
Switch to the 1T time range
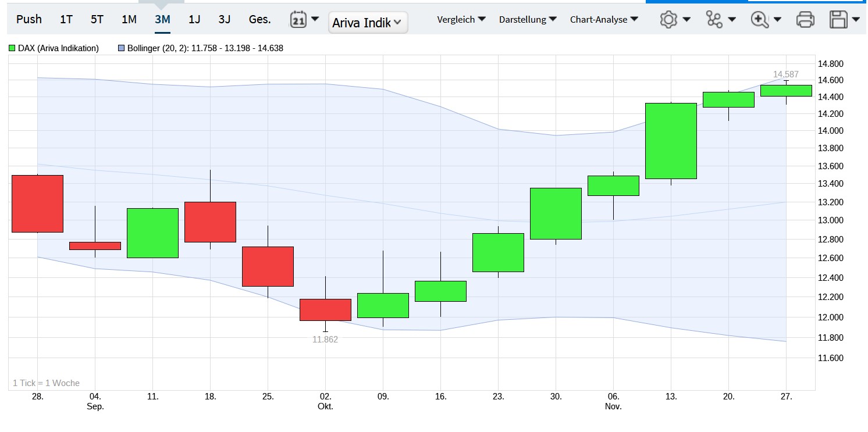[66, 19]
